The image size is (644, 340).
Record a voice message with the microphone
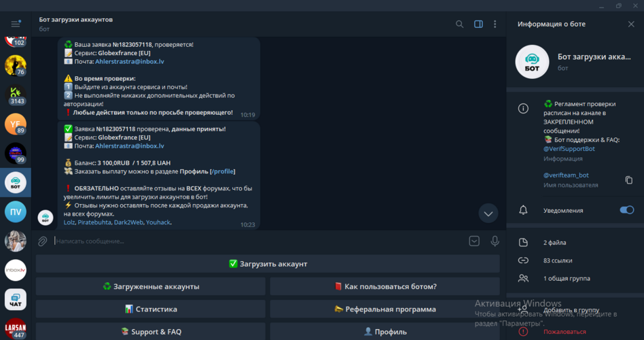click(495, 241)
